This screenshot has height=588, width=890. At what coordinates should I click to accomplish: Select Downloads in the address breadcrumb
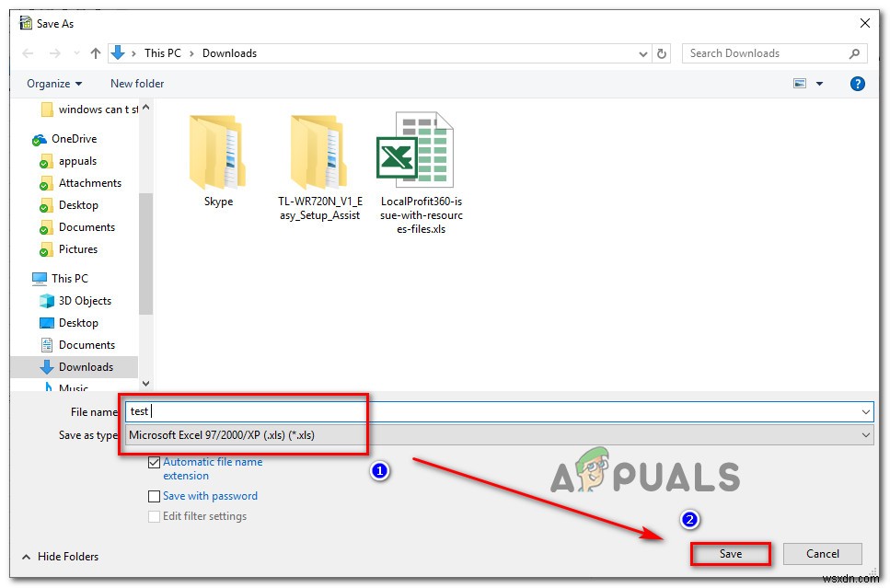[x=229, y=53]
